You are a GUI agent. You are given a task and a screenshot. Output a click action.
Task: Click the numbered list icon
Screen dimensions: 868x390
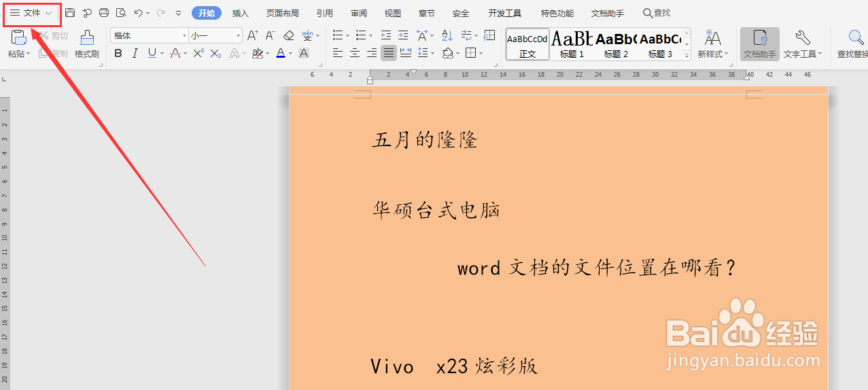coord(361,35)
